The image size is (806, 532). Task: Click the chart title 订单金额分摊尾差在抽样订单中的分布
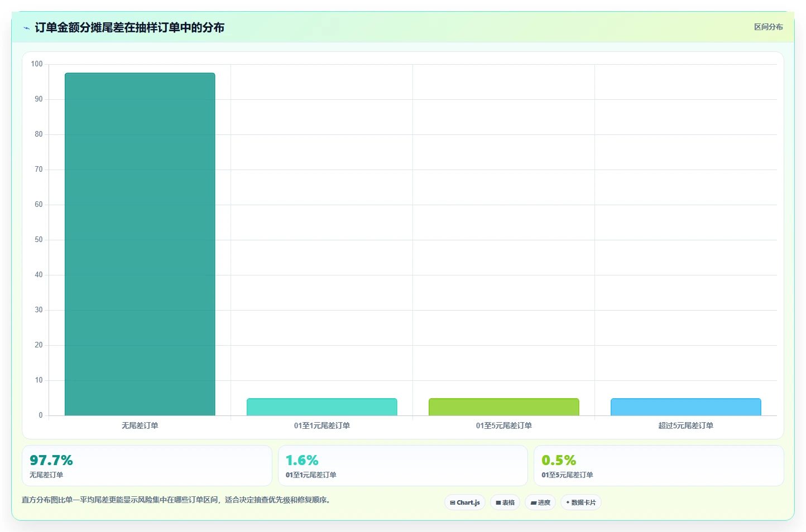[x=129, y=27]
